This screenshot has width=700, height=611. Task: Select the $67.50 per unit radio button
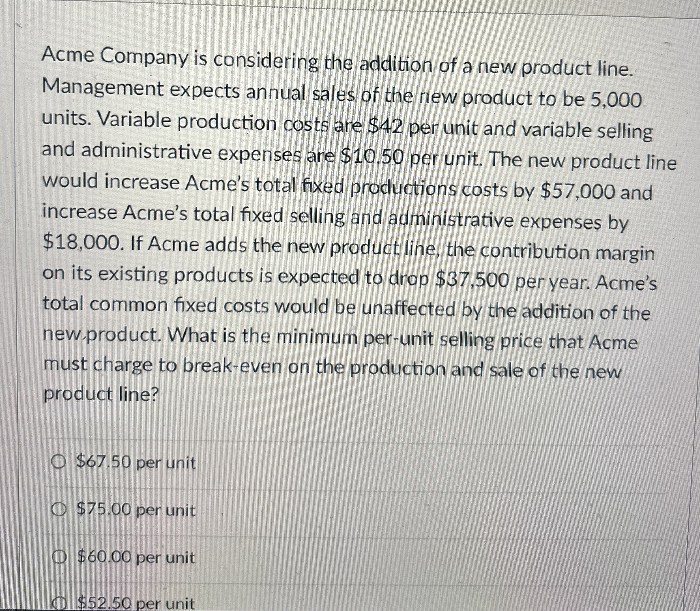(x=59, y=463)
